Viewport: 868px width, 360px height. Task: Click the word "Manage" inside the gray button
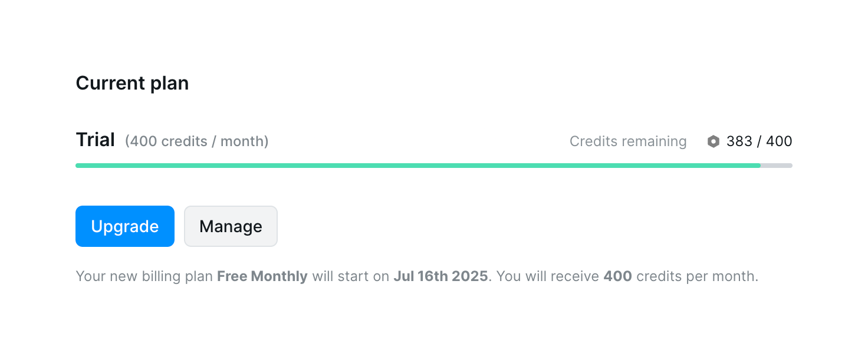[x=231, y=227]
